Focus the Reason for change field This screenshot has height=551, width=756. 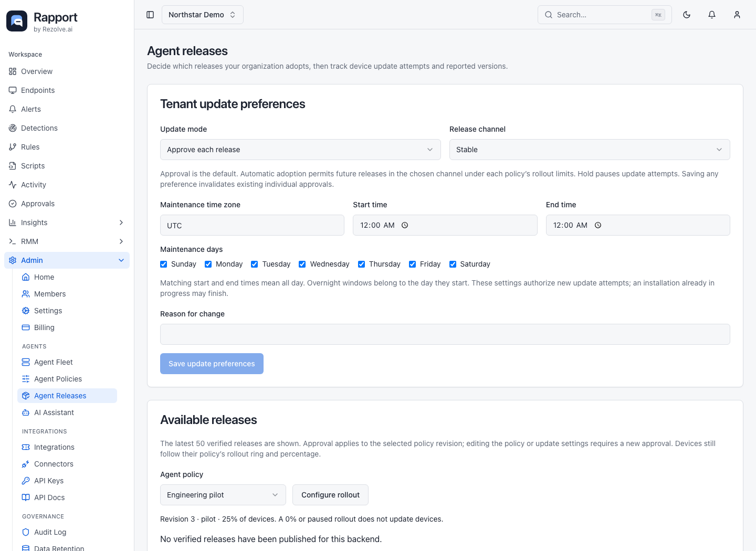(445, 334)
